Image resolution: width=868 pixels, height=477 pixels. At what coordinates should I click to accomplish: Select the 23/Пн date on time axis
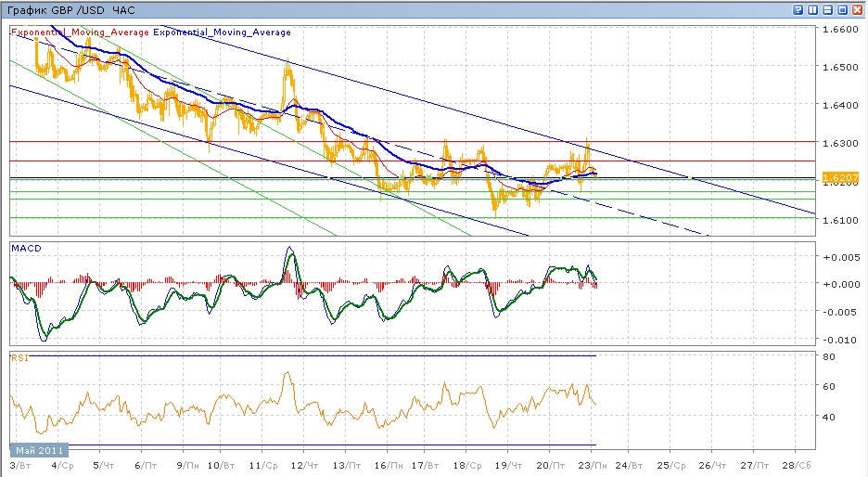pos(592,463)
